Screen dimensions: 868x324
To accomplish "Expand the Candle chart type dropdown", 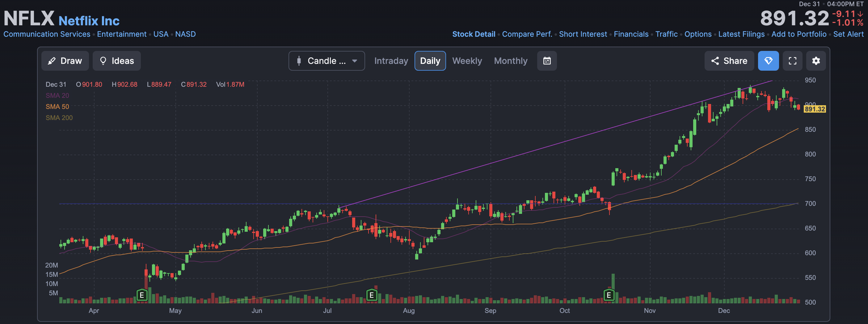I will (327, 61).
